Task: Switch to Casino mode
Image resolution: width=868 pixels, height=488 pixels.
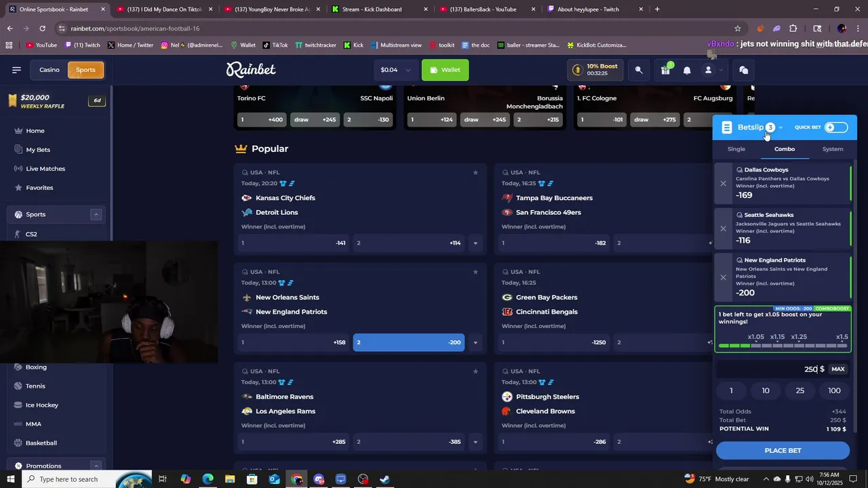Action: pyautogui.click(x=49, y=70)
